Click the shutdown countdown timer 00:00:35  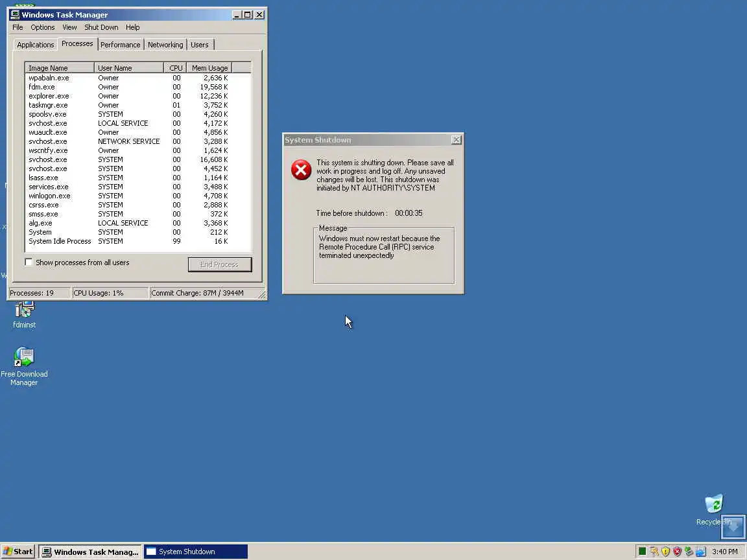click(x=409, y=213)
